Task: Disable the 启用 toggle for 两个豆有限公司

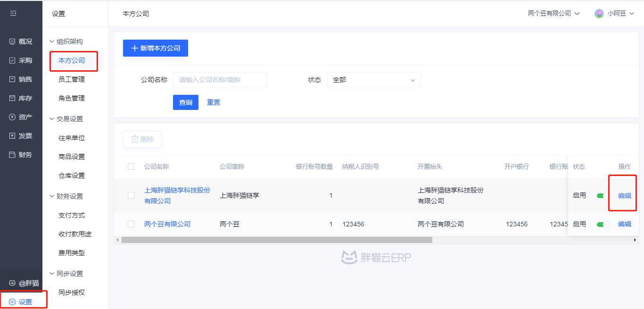Action: click(x=602, y=224)
